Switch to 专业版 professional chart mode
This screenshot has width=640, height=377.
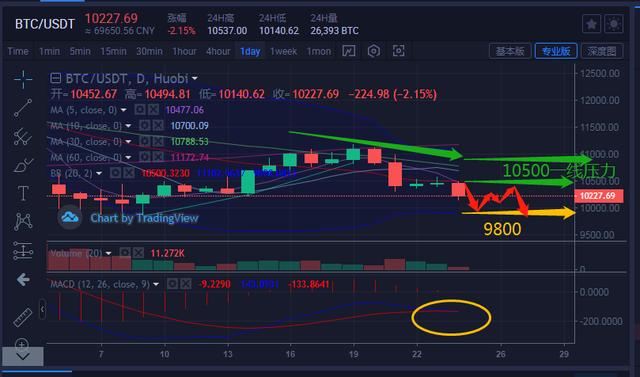pos(556,51)
